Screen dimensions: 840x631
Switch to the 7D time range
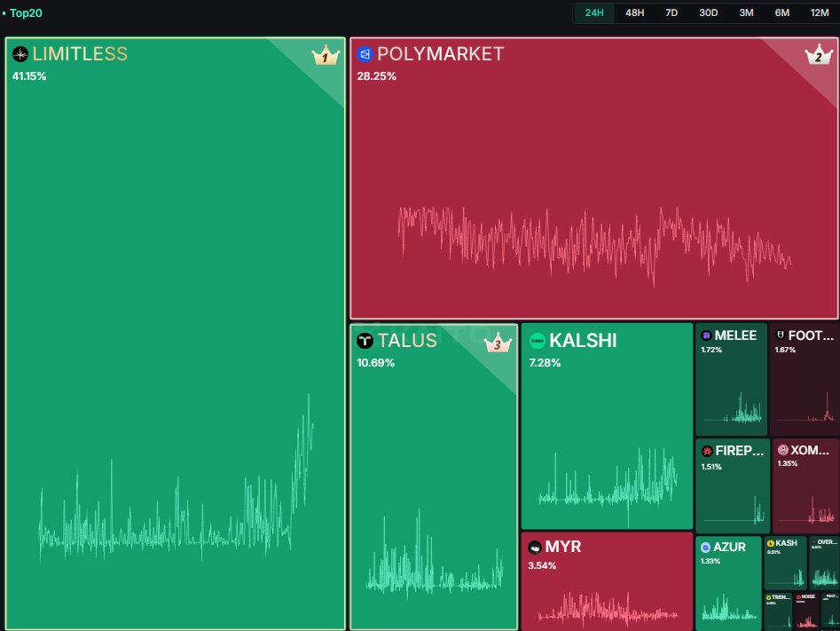671,12
